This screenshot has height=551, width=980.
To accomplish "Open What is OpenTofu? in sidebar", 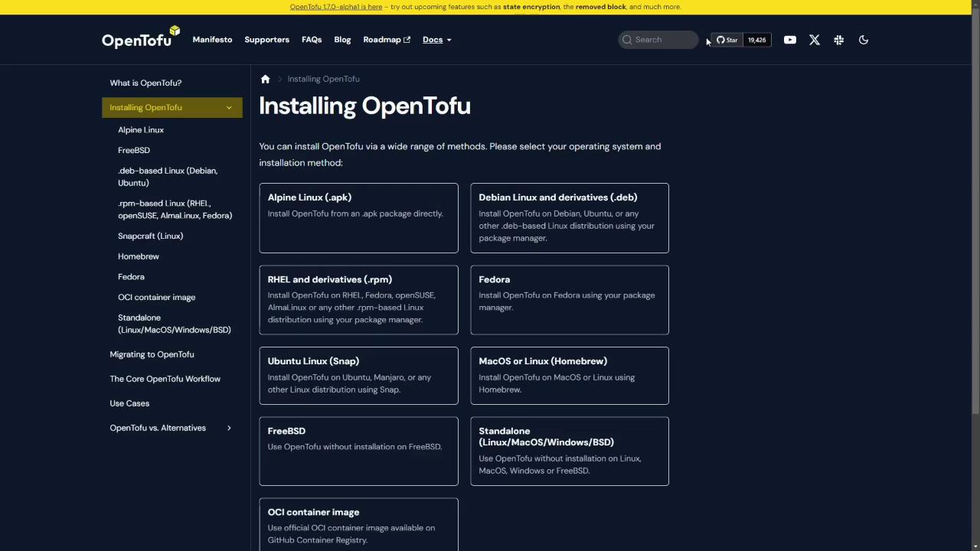I will point(145,83).
